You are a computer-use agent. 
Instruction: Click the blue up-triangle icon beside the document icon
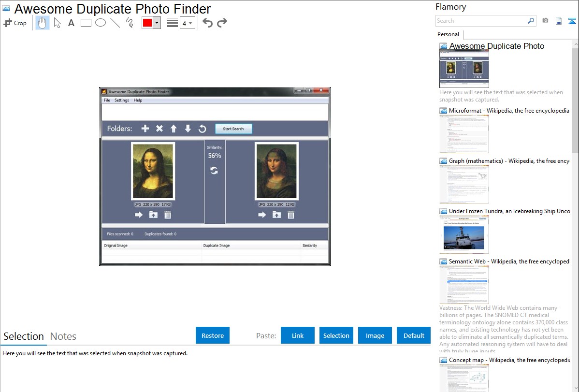572,21
